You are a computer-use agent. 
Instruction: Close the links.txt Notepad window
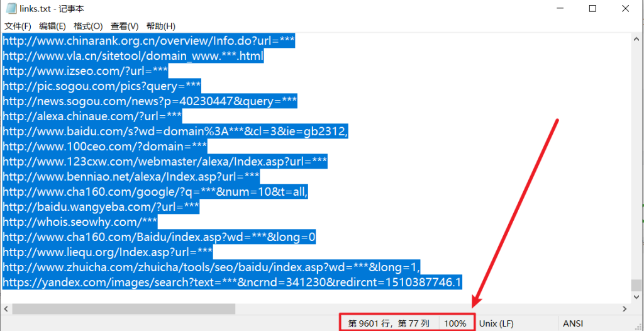pyautogui.click(x=626, y=9)
